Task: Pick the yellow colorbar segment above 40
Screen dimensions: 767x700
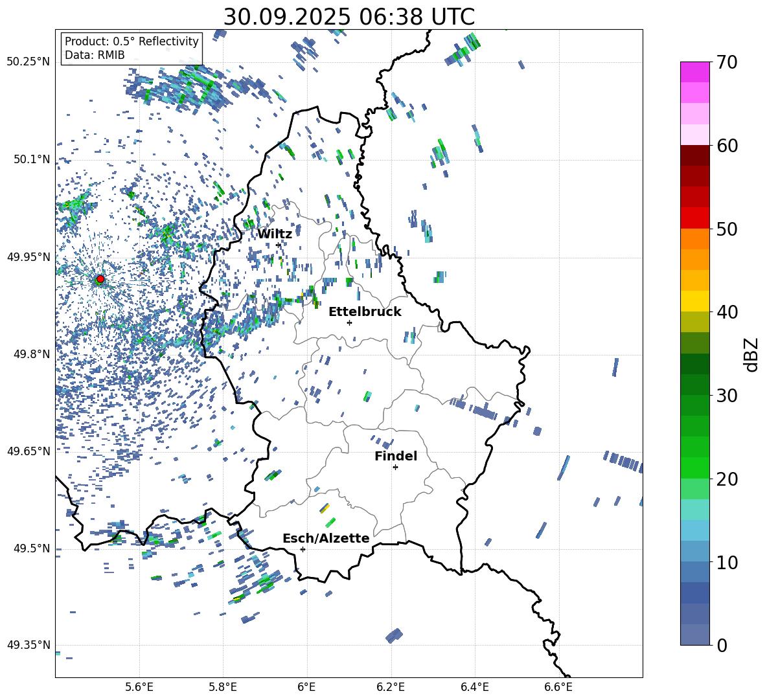Action: pyautogui.click(x=695, y=301)
